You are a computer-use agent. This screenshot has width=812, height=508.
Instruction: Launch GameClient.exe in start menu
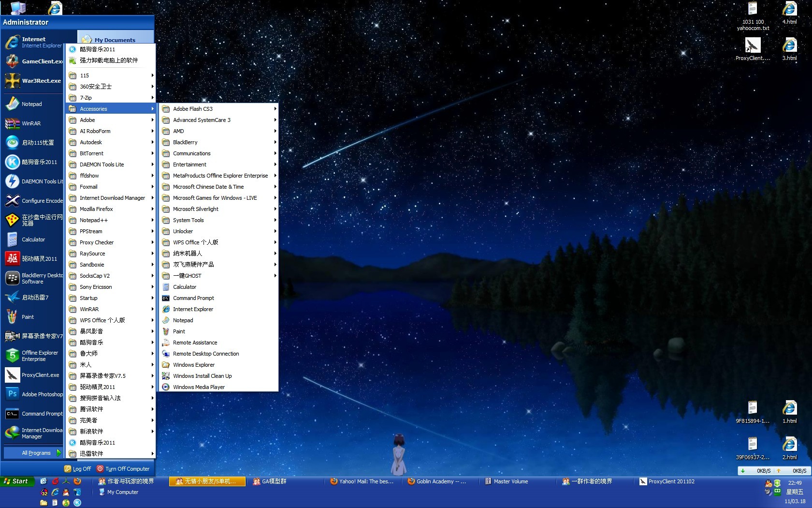(x=33, y=61)
